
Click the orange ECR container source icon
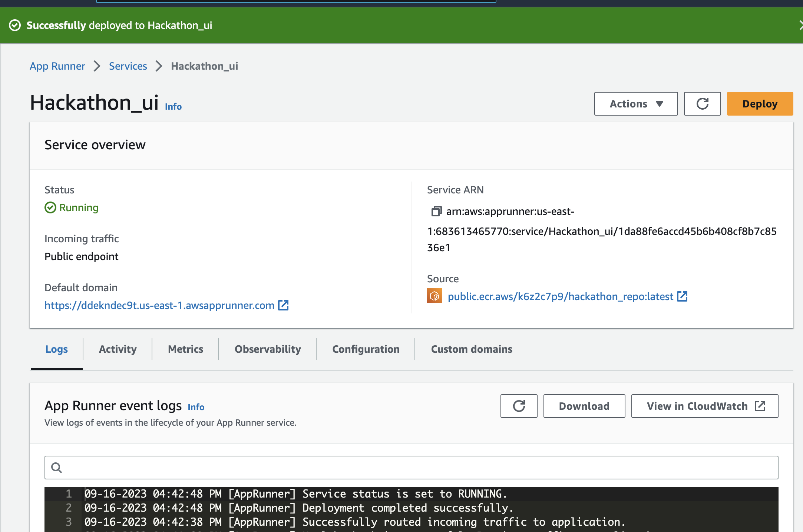[x=434, y=296]
